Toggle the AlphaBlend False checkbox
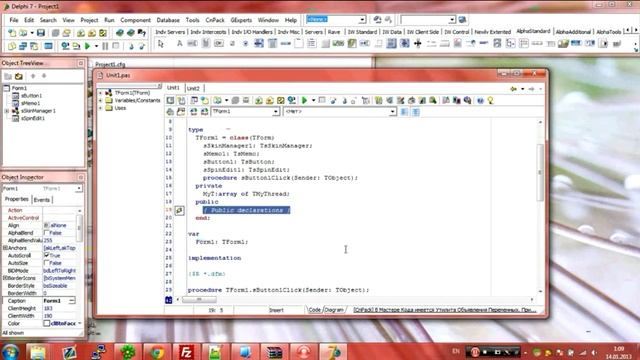This screenshot has width=640, height=360. pos(46,233)
